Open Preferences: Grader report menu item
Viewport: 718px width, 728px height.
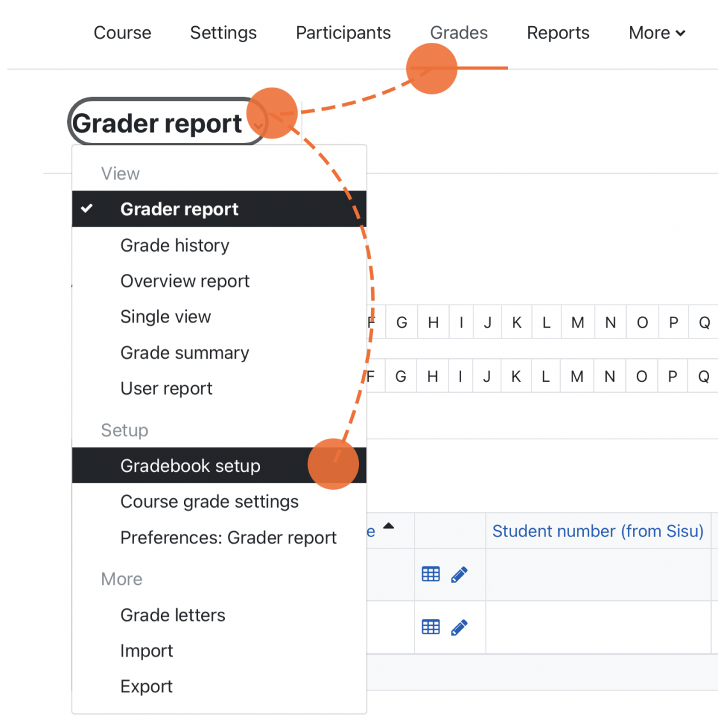click(x=228, y=538)
